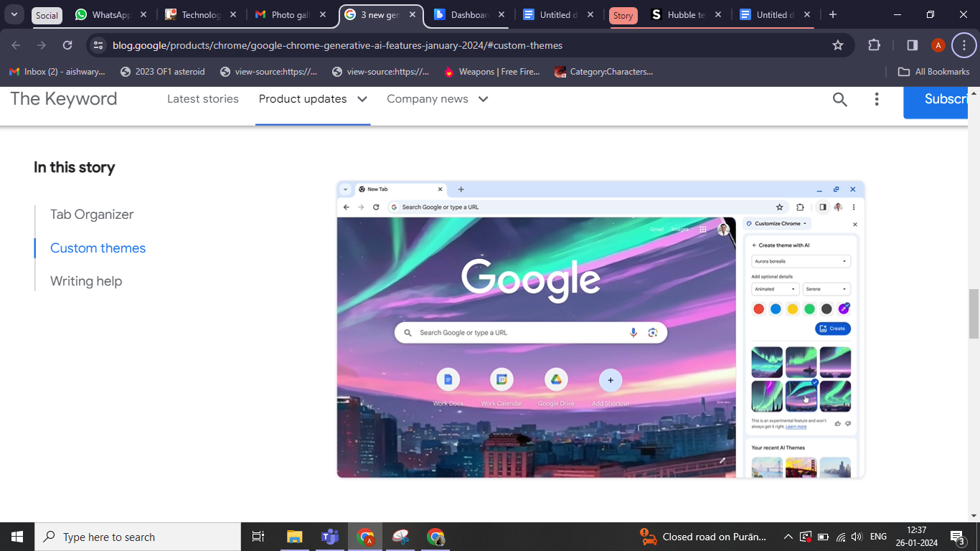Open the Closed road news widget

point(704,537)
